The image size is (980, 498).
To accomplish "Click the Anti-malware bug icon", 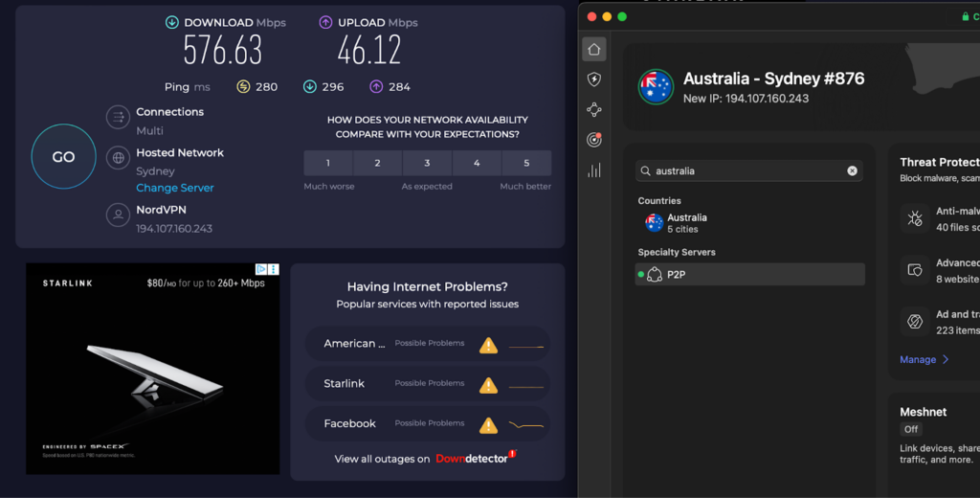I will [915, 219].
